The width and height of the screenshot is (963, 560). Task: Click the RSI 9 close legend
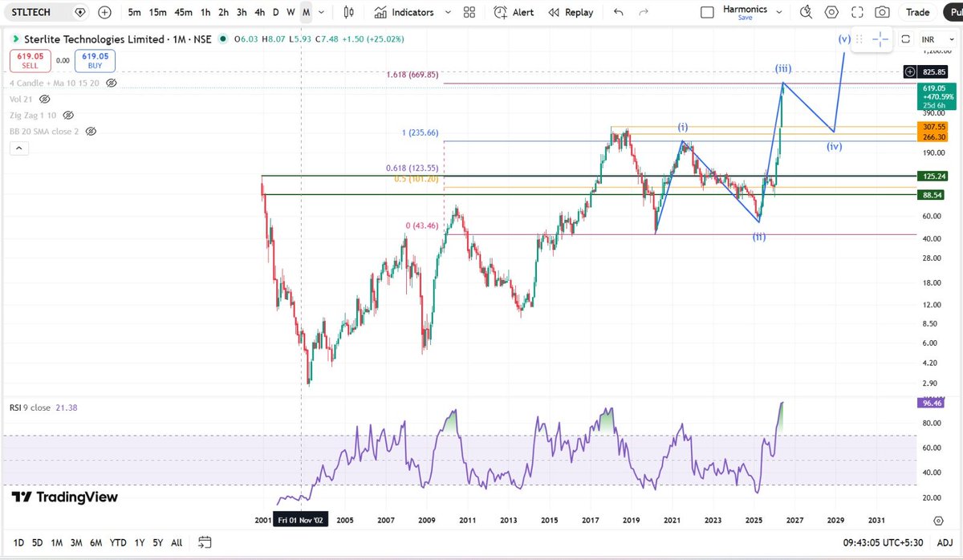30,408
